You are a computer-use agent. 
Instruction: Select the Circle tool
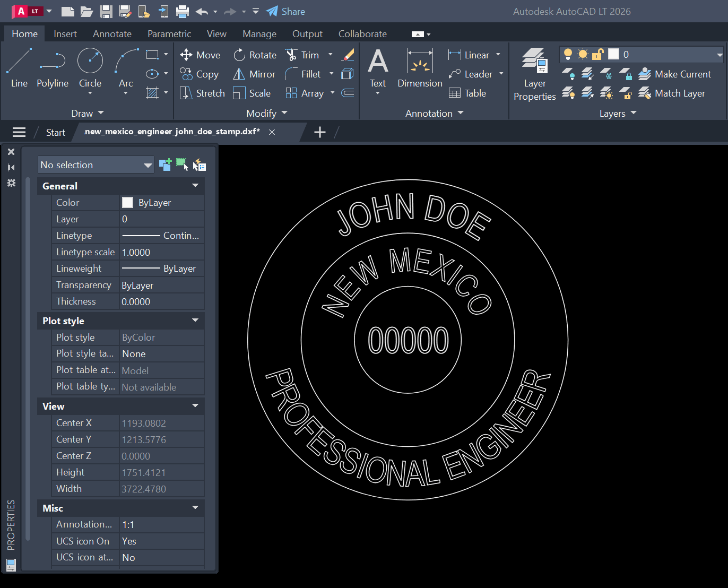[90, 68]
